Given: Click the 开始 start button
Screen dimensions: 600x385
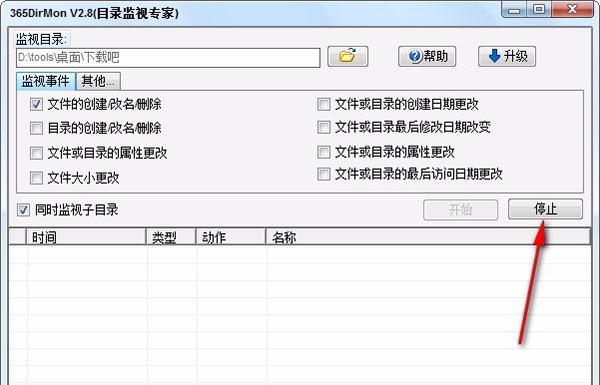Looking at the screenshot, I should click(460, 210).
